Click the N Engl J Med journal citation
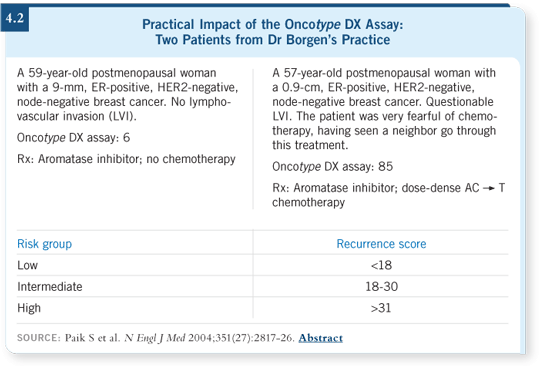This screenshot has width=540, height=366. 155,338
